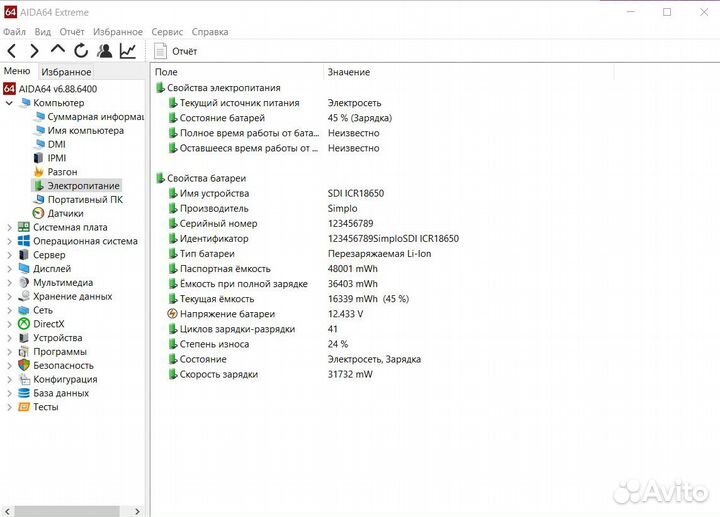Viewport: 720px width, 517px height.
Task: Select the Степень износа row
Action: pyautogui.click(x=258, y=344)
